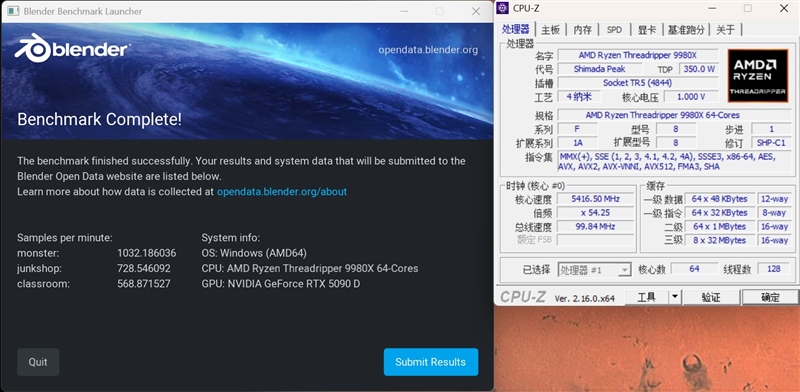Open the 关于 tab in CPU-Z
The height and width of the screenshot is (392, 800).
725,30
